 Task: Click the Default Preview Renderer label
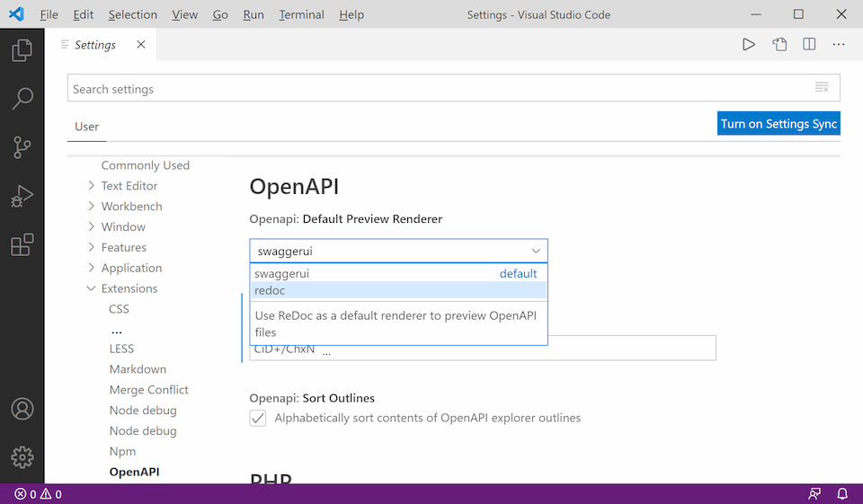(x=345, y=219)
